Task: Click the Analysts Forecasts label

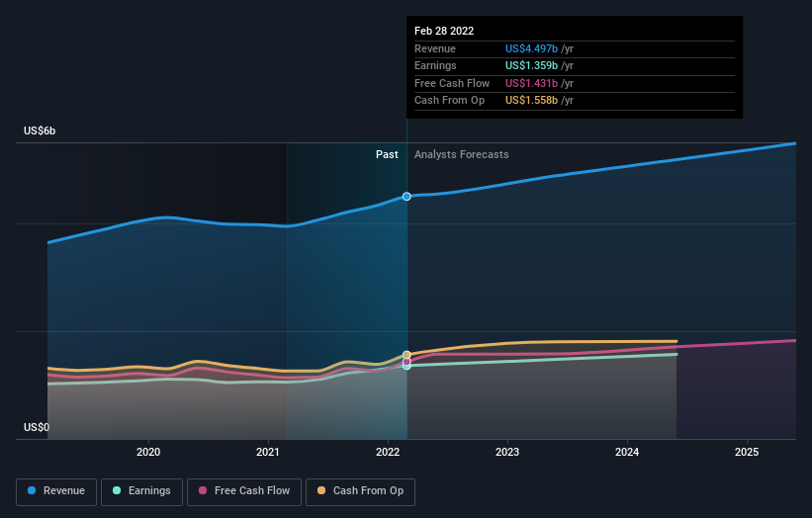Action: point(462,155)
